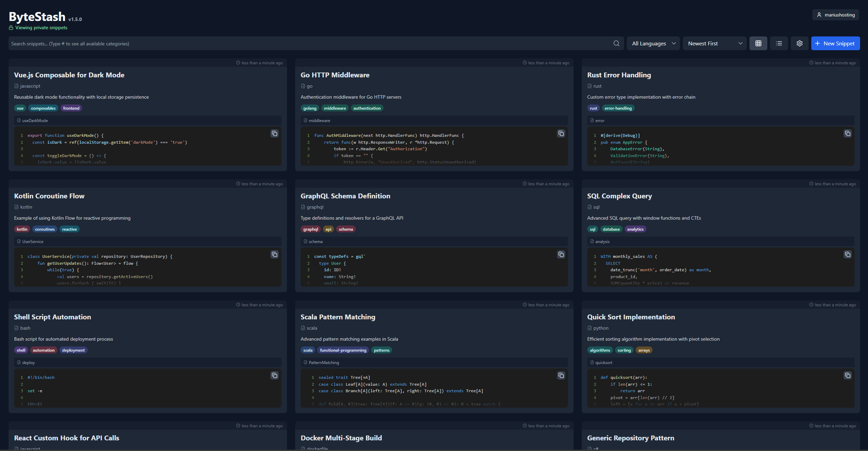Open the search snippets input field
Image resolution: width=868 pixels, height=451 pixels.
(x=311, y=43)
